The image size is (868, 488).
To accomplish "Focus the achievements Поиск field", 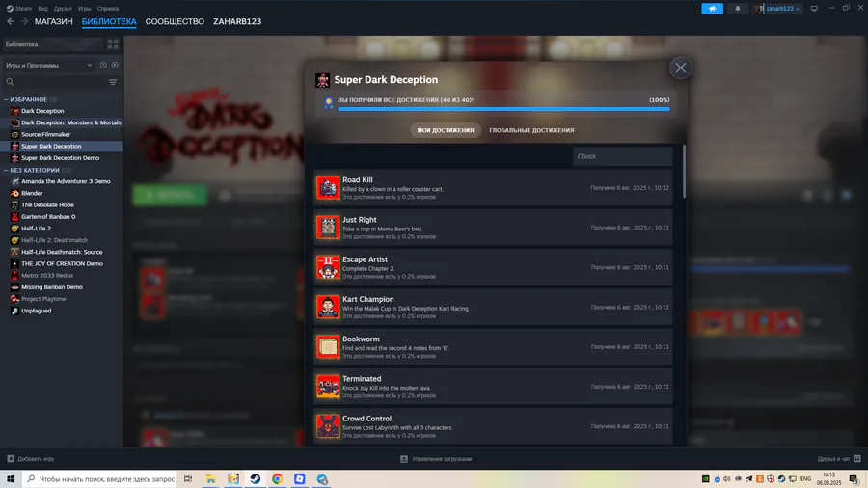I will pyautogui.click(x=622, y=156).
